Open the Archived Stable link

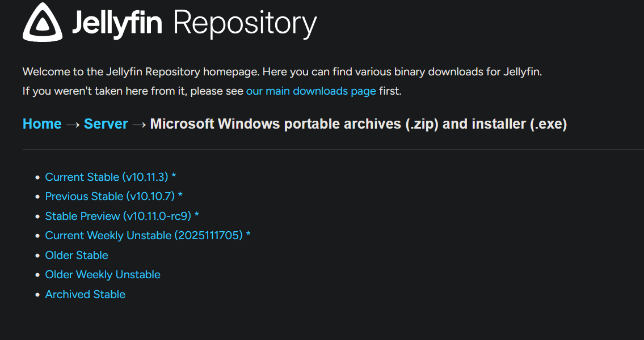pos(85,294)
